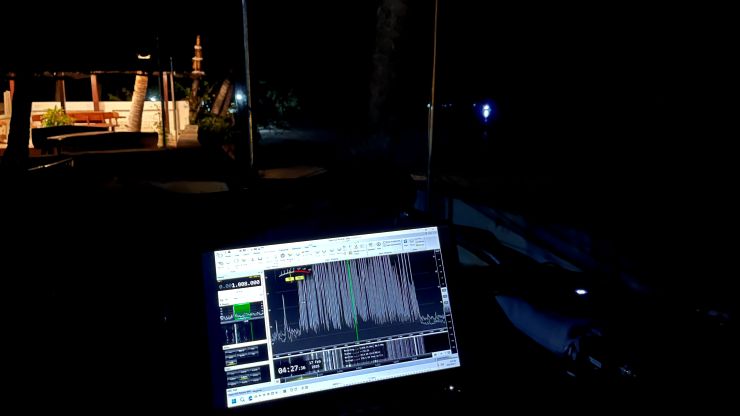The image size is (740, 416).
Task: Click the waterfall display below the spectrum
Action: coord(400,347)
